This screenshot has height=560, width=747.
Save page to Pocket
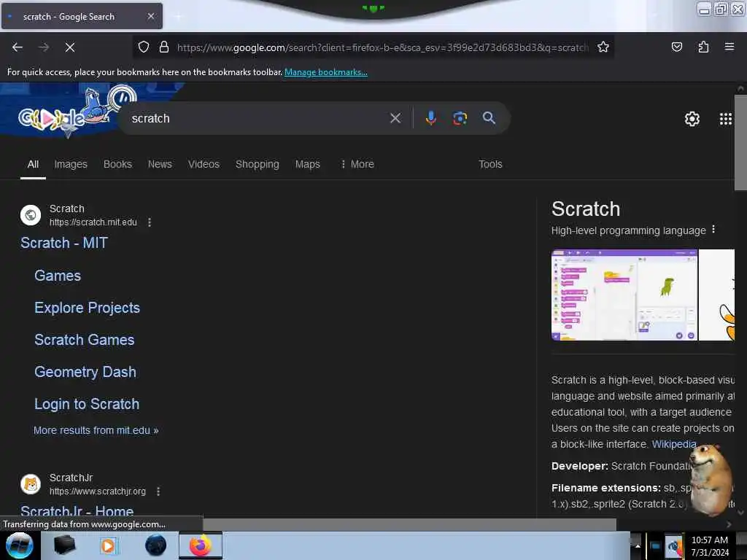(x=676, y=47)
